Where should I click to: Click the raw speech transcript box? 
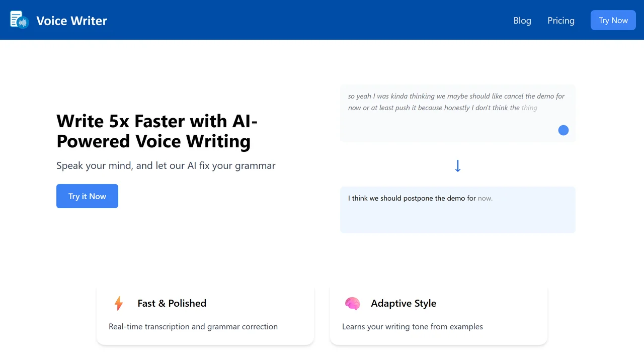coord(458,113)
